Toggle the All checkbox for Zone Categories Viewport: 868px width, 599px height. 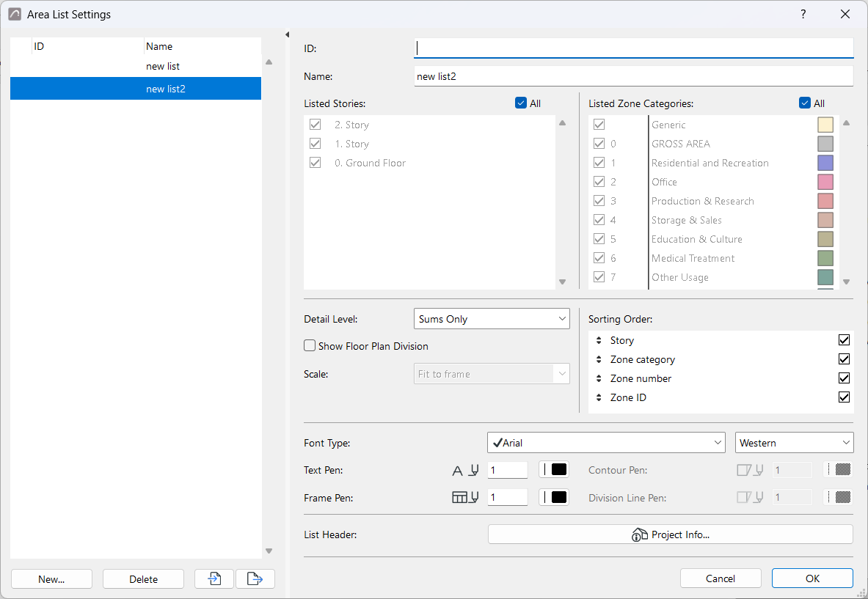805,103
